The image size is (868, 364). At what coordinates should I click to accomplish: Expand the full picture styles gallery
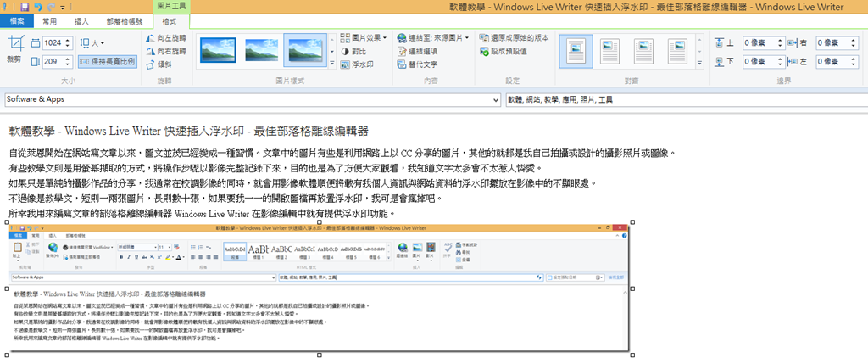tap(332, 62)
